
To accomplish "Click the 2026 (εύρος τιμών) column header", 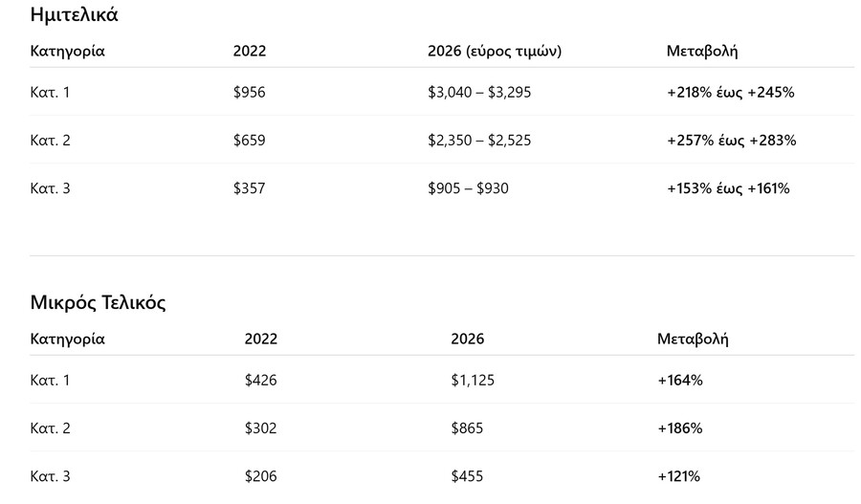I will [494, 52].
